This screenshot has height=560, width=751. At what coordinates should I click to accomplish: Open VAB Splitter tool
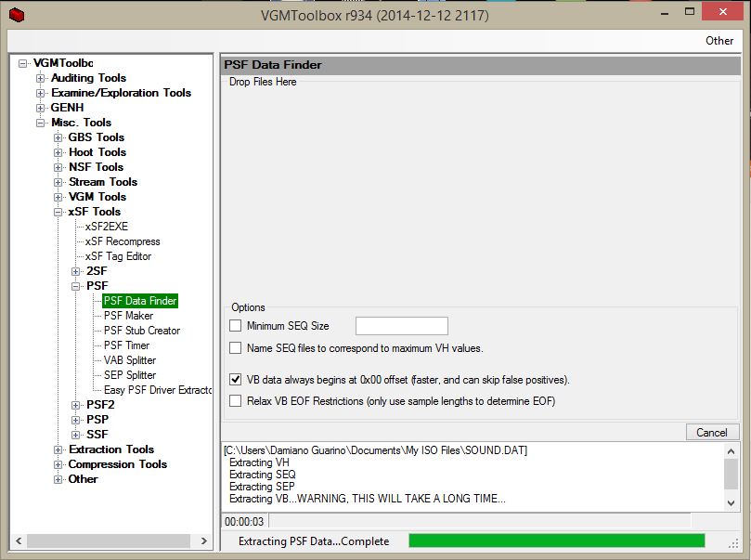point(130,360)
